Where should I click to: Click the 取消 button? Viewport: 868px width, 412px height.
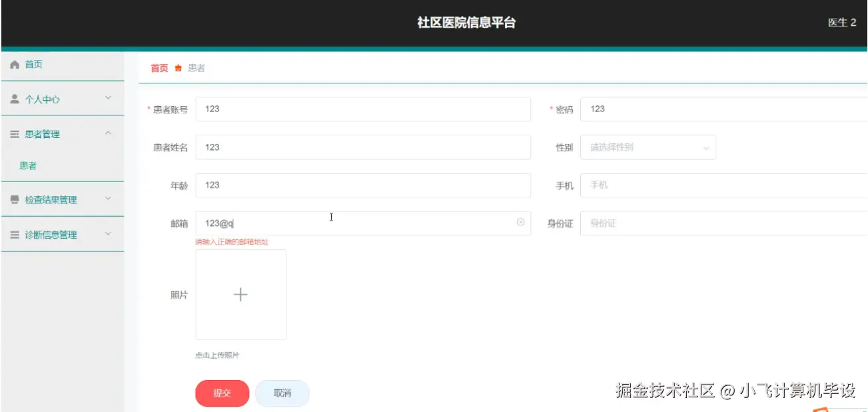click(282, 393)
